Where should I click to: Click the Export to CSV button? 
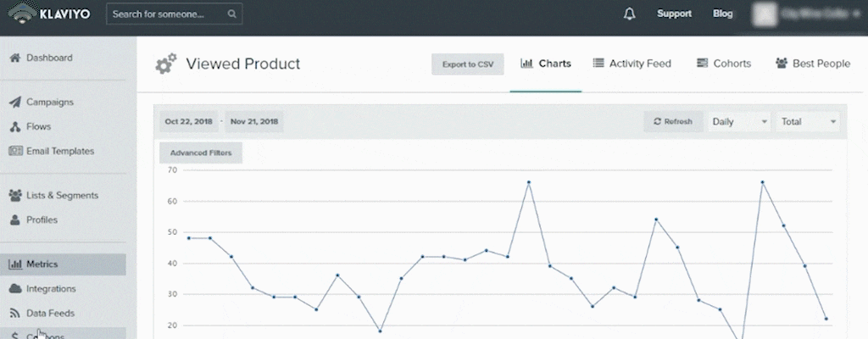coord(468,64)
